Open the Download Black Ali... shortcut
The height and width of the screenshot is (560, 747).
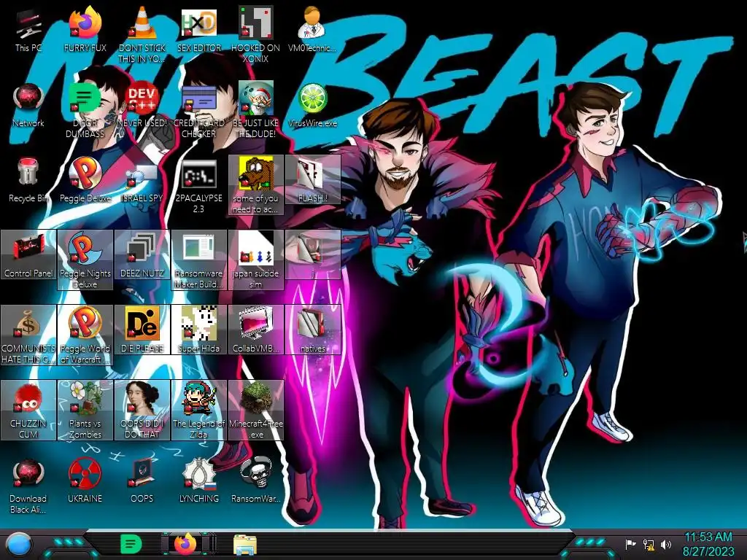[28, 486]
